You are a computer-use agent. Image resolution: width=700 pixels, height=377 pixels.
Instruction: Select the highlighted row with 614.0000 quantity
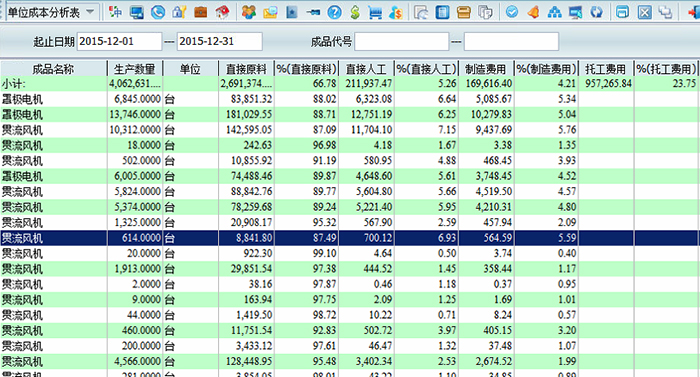click(x=350, y=238)
